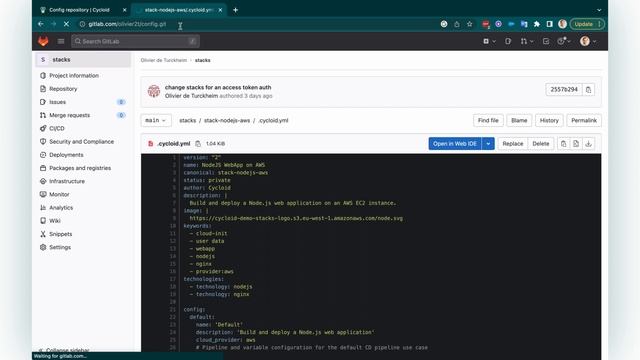The image size is (640, 360).
Task: Click the Find file button
Action: [x=488, y=120]
